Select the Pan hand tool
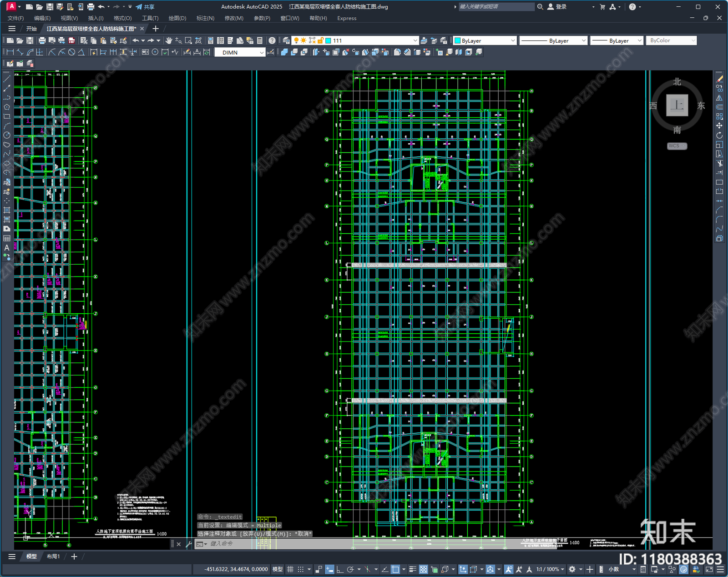The height and width of the screenshot is (577, 728). pos(169,40)
